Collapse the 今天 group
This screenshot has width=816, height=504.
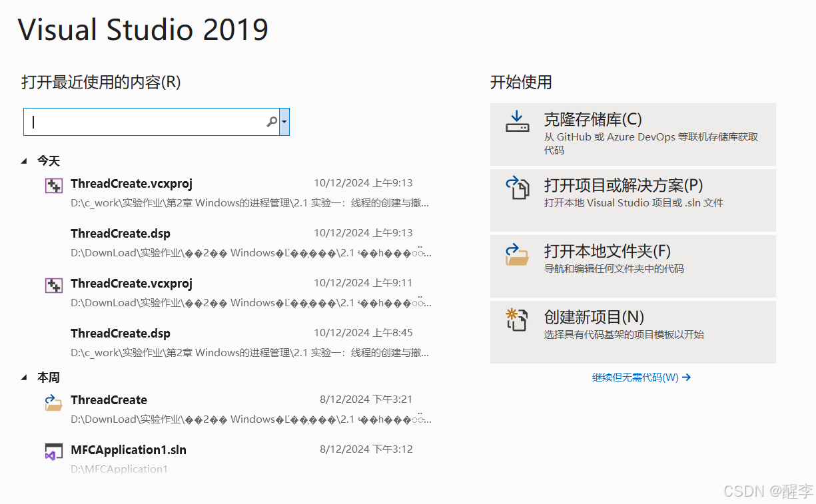tap(25, 160)
